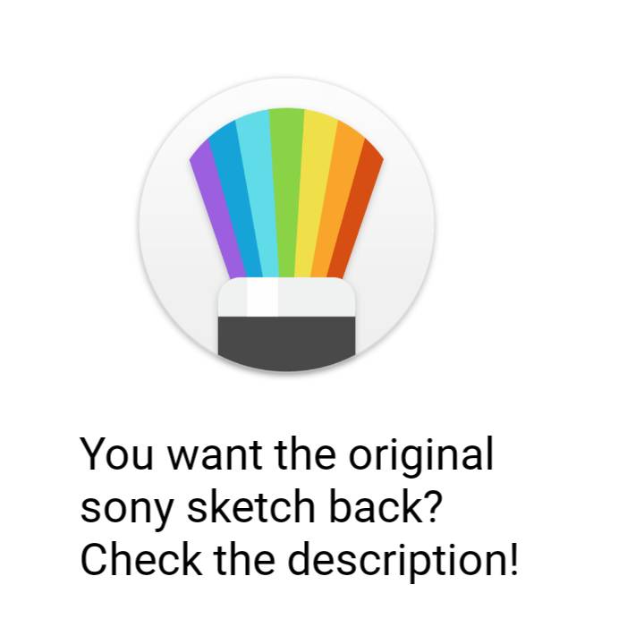Click the green bristle stripe

287,193
